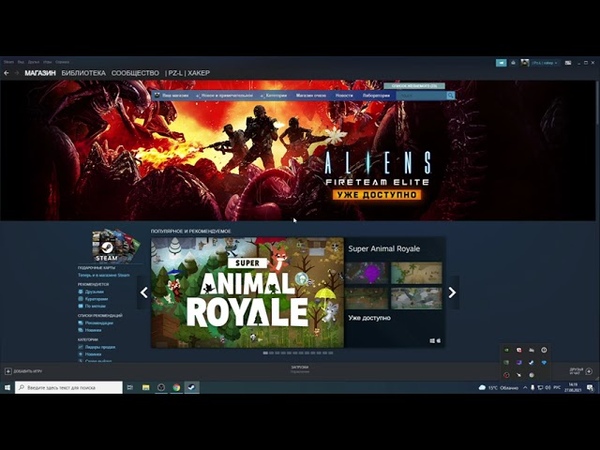Select the last carousel page dot
Viewport: 600px width, 450px height.
[331, 353]
